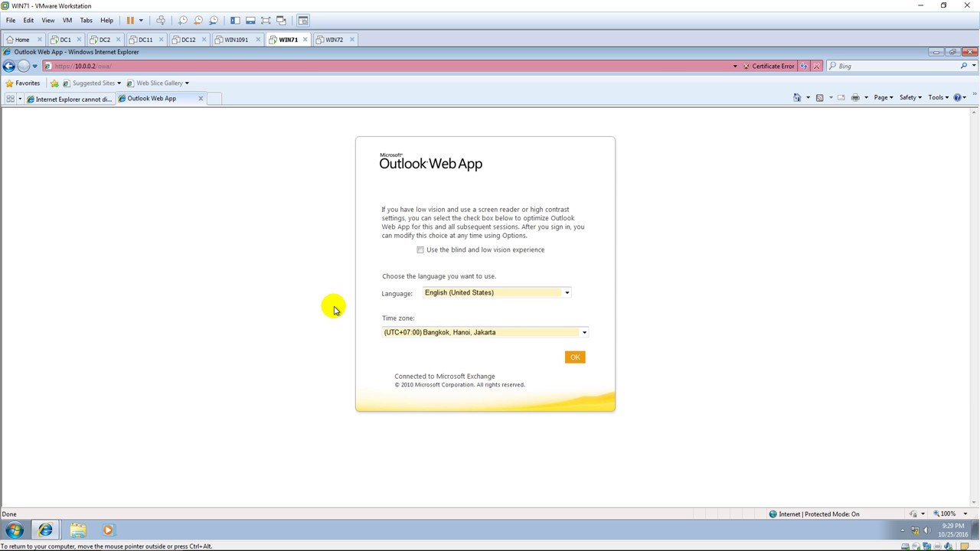
Task: Click the Certificate Error warning
Action: (x=769, y=66)
